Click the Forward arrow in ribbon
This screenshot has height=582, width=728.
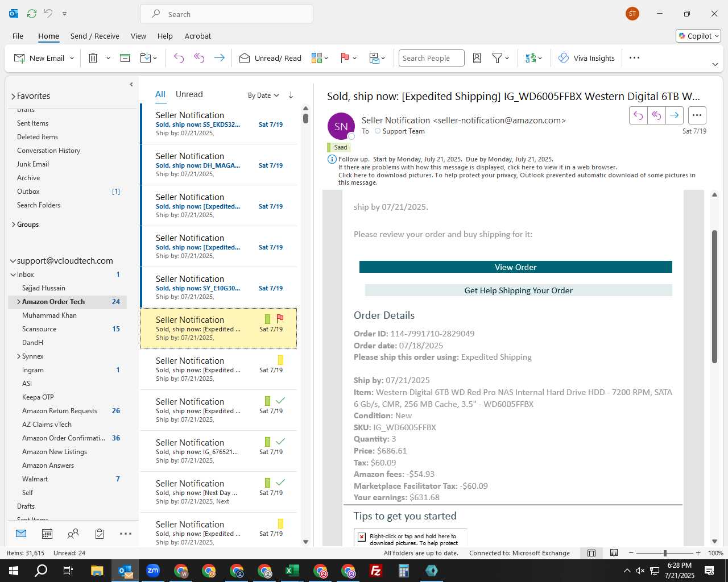[219, 58]
